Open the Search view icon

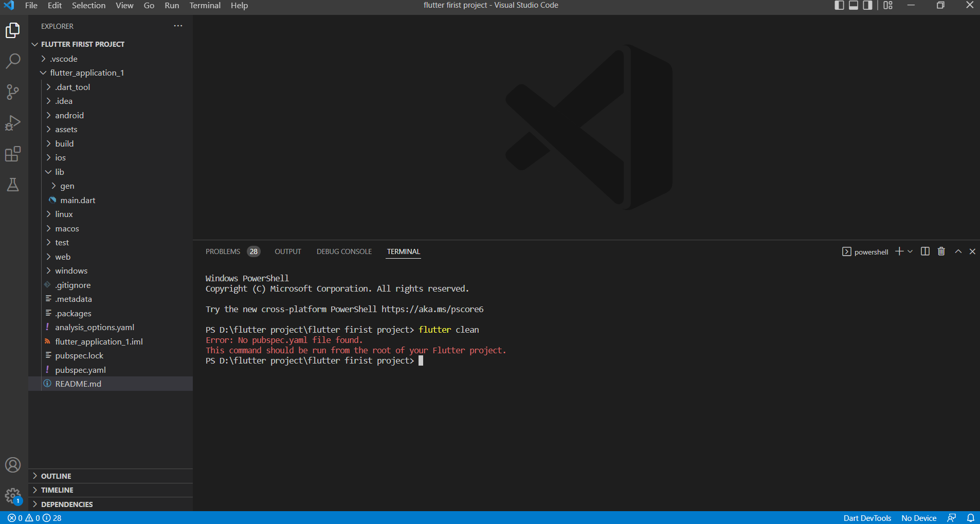coord(13,61)
